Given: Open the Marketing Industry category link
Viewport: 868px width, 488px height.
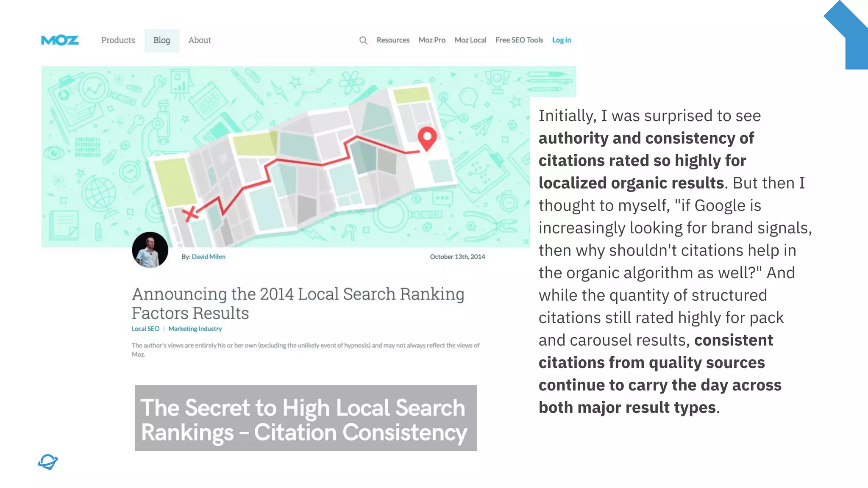Looking at the screenshot, I should tap(195, 329).
